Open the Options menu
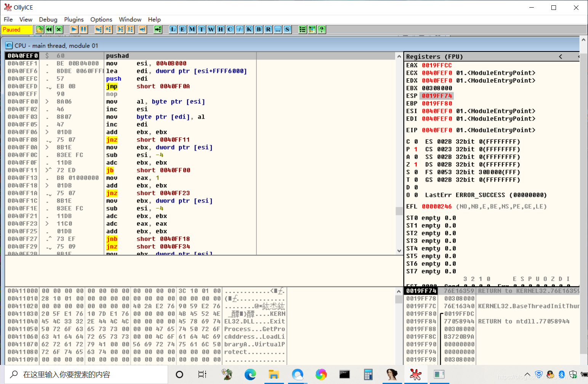 pos(101,19)
